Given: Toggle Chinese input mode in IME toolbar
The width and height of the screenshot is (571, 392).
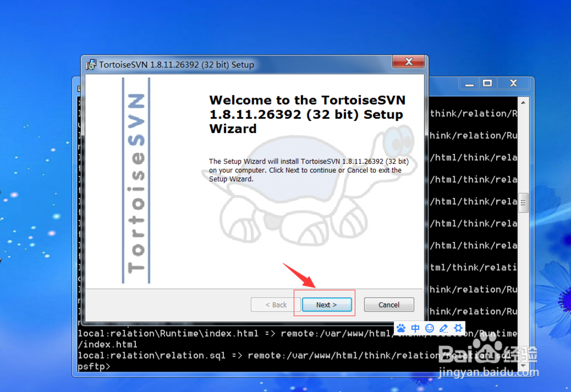Looking at the screenshot, I should pyautogui.click(x=415, y=328).
